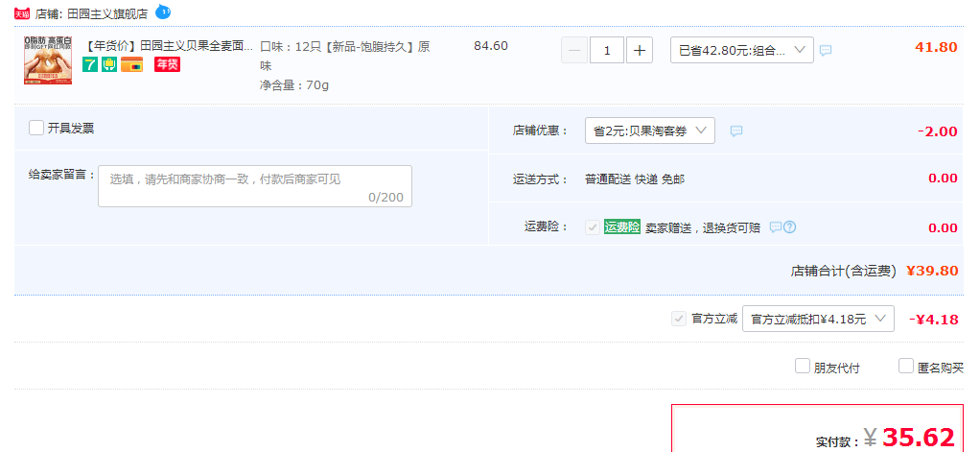Screen dimensions: 980x452
Task: Click the orange credit card payment icon
Action: (x=132, y=63)
